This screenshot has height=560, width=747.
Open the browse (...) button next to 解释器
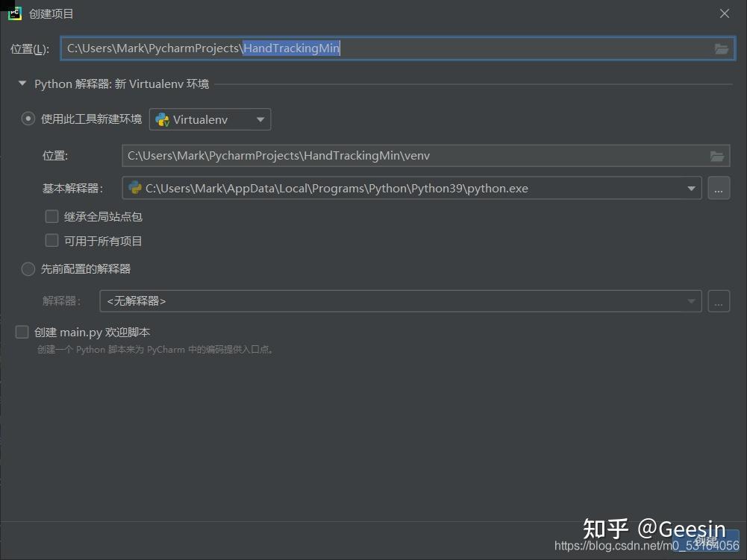(718, 301)
